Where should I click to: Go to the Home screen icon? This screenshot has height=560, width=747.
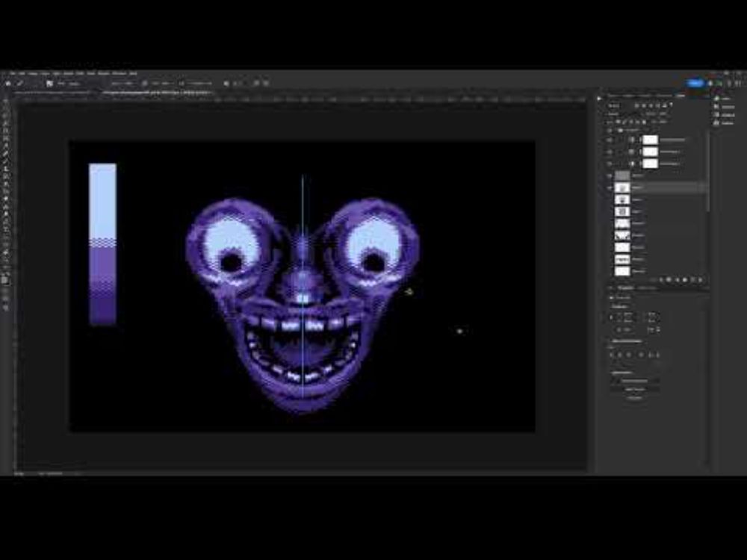click(x=8, y=84)
